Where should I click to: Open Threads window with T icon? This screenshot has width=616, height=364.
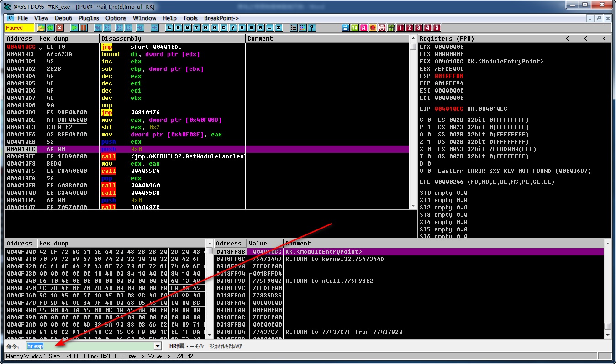[197, 28]
